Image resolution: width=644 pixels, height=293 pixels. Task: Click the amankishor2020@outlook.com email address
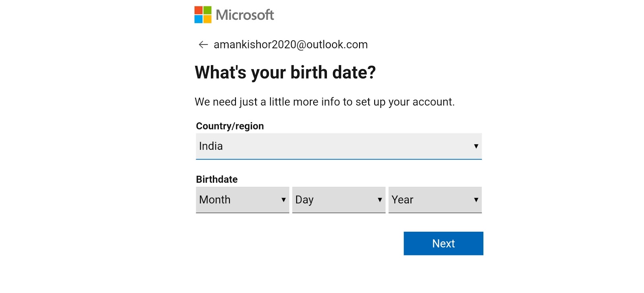291,45
